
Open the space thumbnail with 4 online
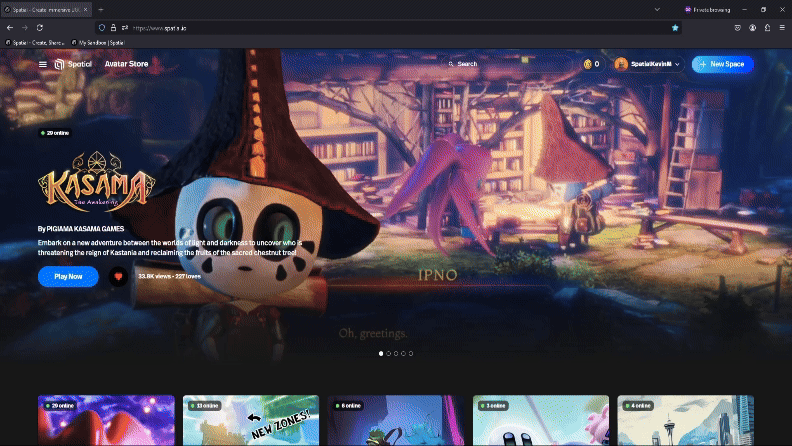pos(685,420)
